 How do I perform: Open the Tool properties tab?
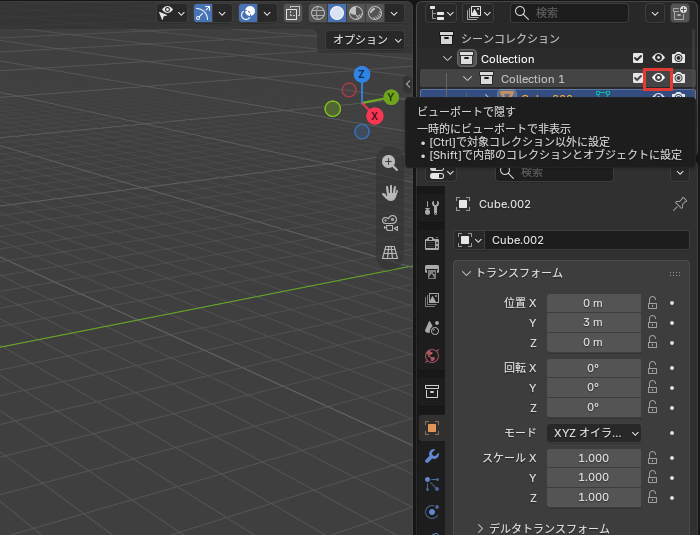click(x=432, y=208)
